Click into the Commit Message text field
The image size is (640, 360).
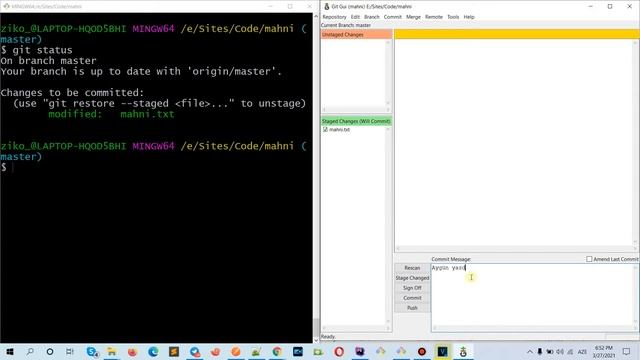[x=533, y=295]
